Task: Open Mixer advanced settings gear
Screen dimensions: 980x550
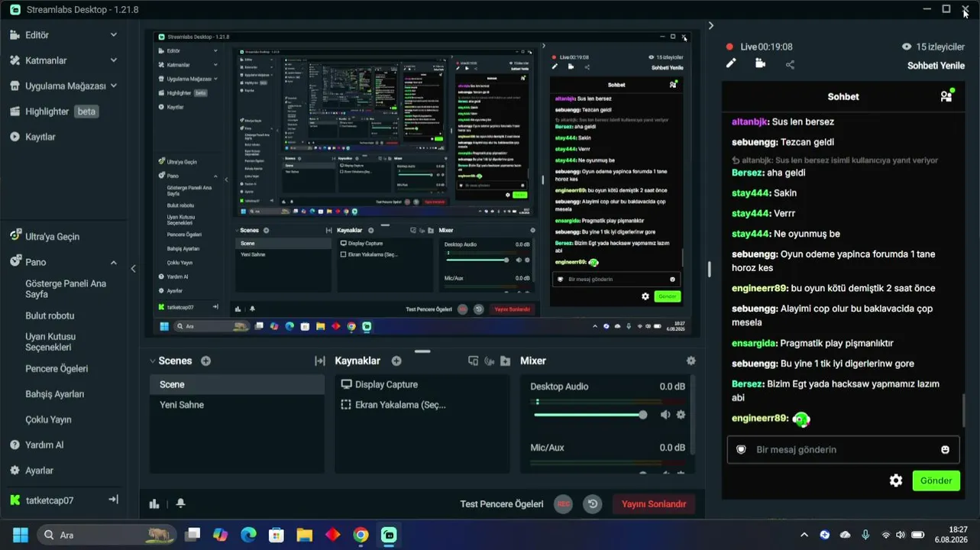Action: (x=691, y=361)
